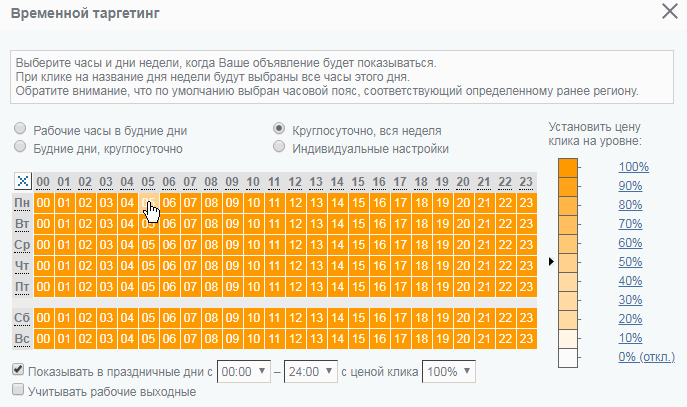Screen dimensions: 687x407
Task: Click the 50% price level link
Action: coord(630,262)
